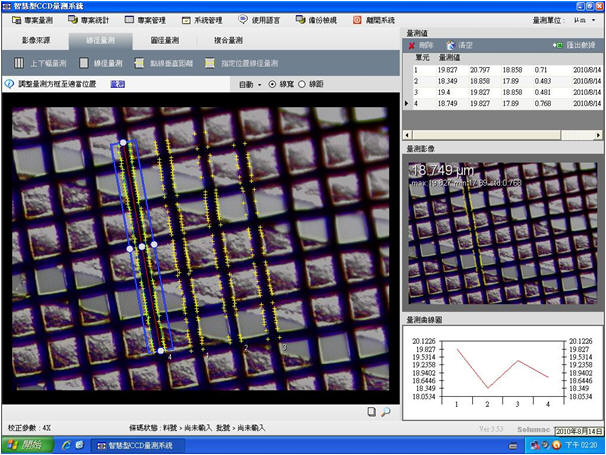Switch to the 圓徑量測 tab
Screen dimensions: 606x455
(165, 40)
